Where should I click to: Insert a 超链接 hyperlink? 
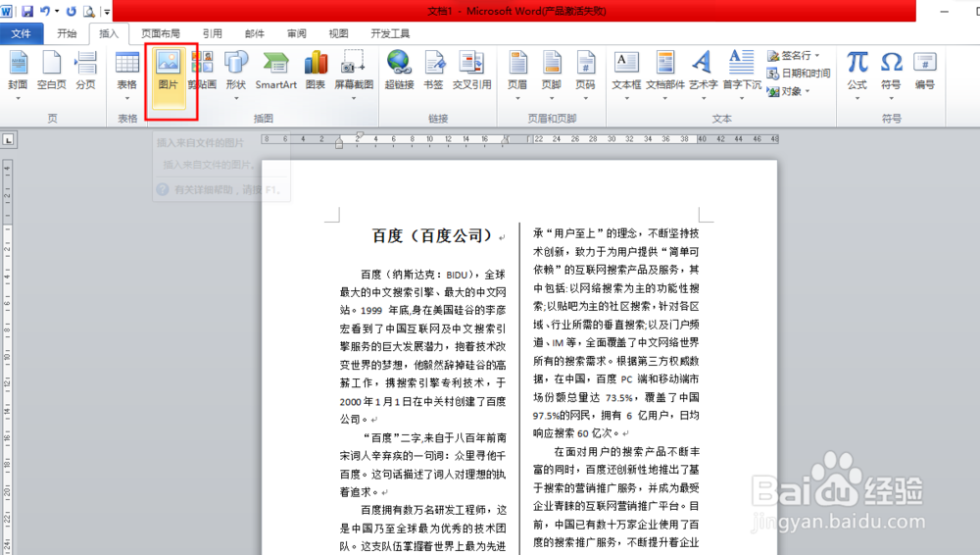[400, 70]
